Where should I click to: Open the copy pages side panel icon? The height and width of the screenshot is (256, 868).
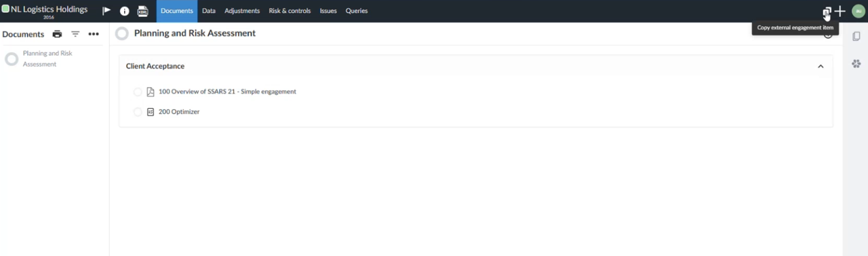pos(856,36)
